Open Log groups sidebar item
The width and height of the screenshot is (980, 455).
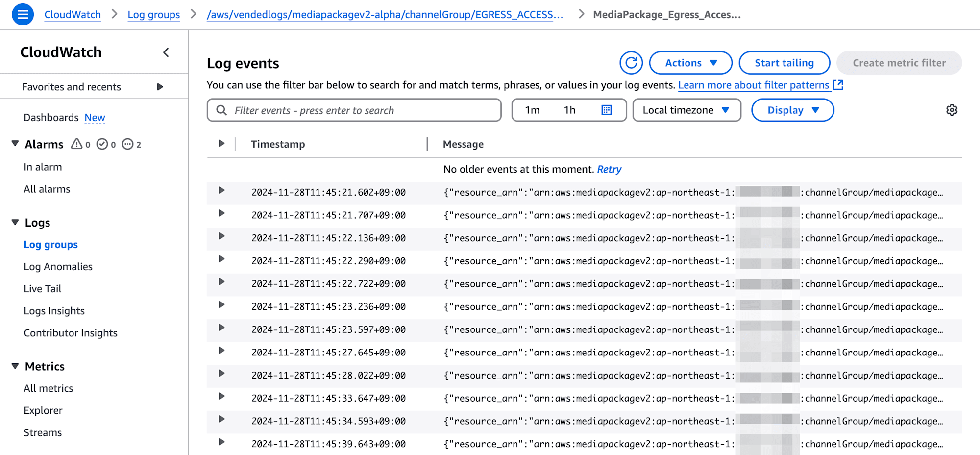50,245
